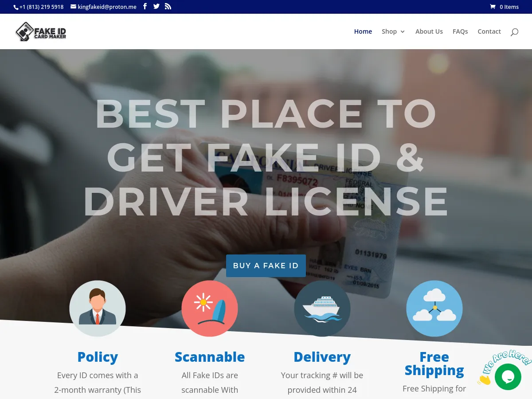Open the FAQs page

pyautogui.click(x=460, y=31)
